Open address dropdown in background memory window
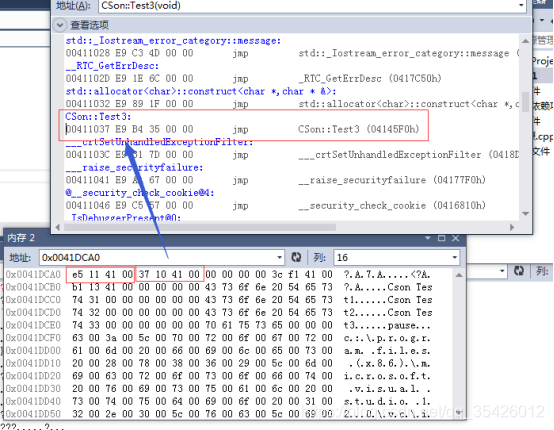Image resolution: width=554 pixels, height=430 pixels. [502, 271]
